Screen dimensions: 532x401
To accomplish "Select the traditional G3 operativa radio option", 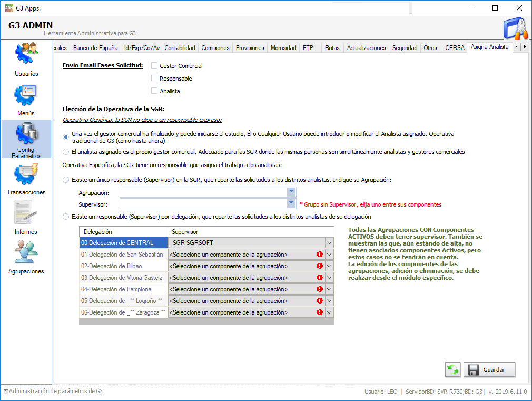I will pyautogui.click(x=66, y=137).
